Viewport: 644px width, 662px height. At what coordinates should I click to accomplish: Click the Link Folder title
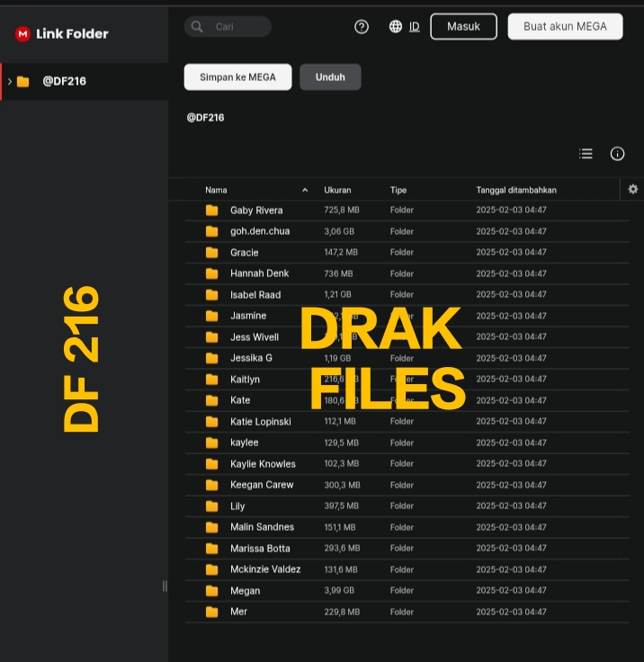pos(72,34)
